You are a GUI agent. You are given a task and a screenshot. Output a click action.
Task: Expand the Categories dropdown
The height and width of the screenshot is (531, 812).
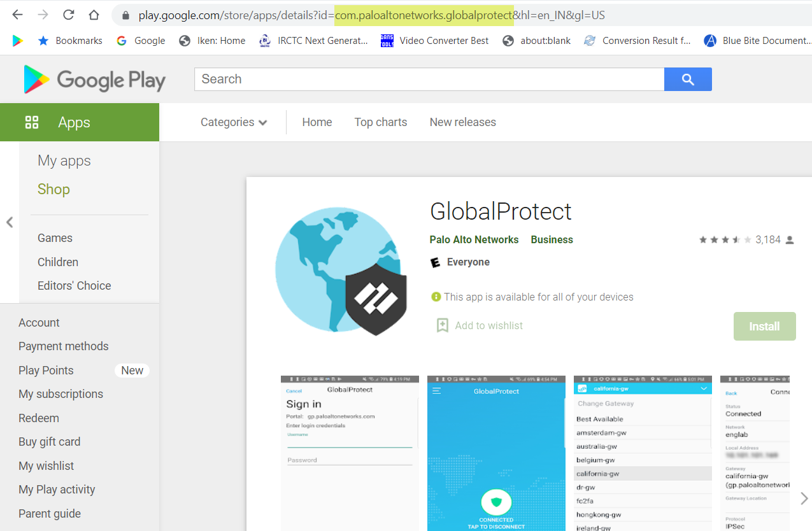click(x=233, y=122)
